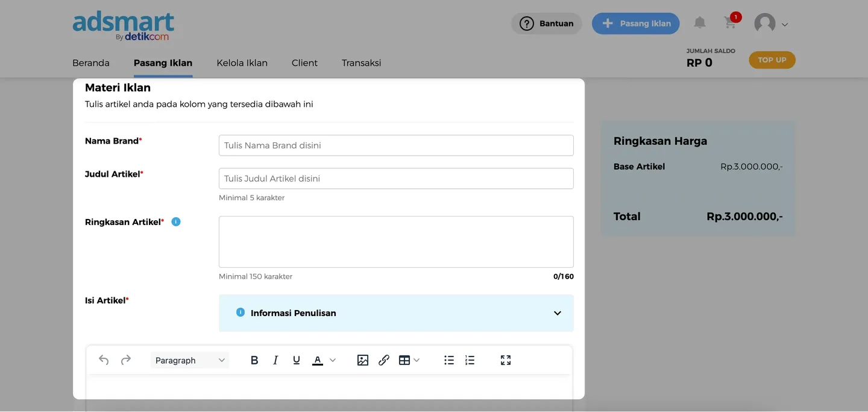The height and width of the screenshot is (412, 868).
Task: Toggle italic formatting
Action: click(275, 360)
